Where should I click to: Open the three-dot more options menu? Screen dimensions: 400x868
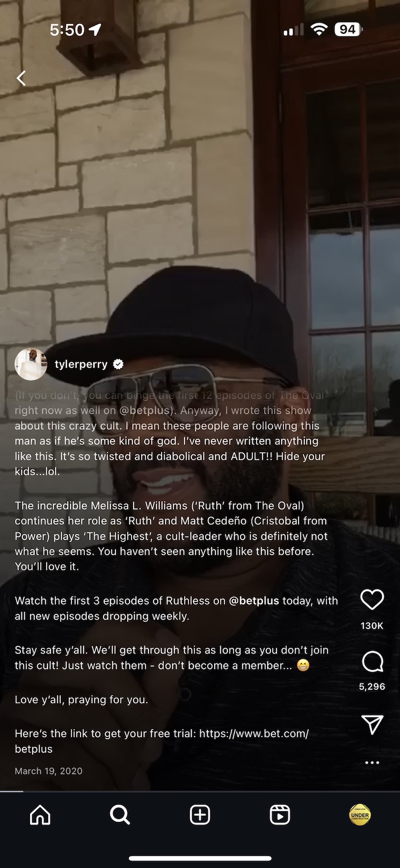(372, 762)
